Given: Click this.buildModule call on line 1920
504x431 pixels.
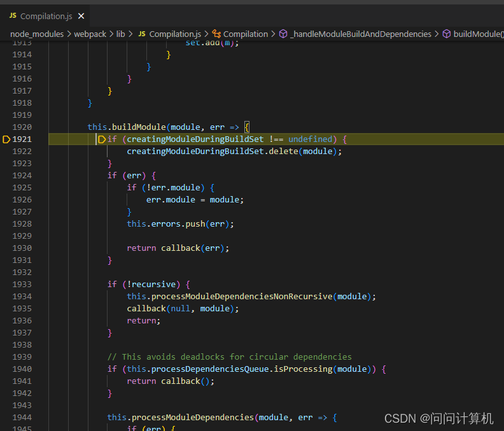Looking at the screenshot, I should [x=127, y=127].
